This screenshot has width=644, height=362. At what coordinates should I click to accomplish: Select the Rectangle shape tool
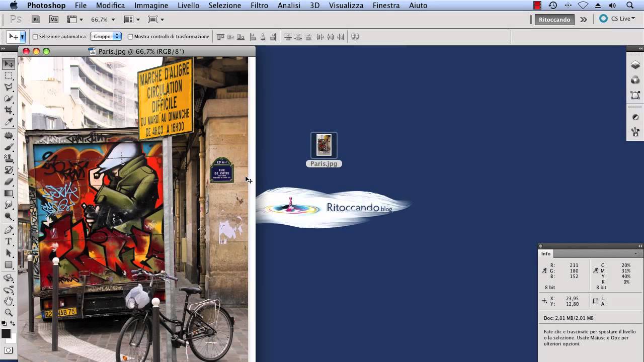(x=9, y=265)
